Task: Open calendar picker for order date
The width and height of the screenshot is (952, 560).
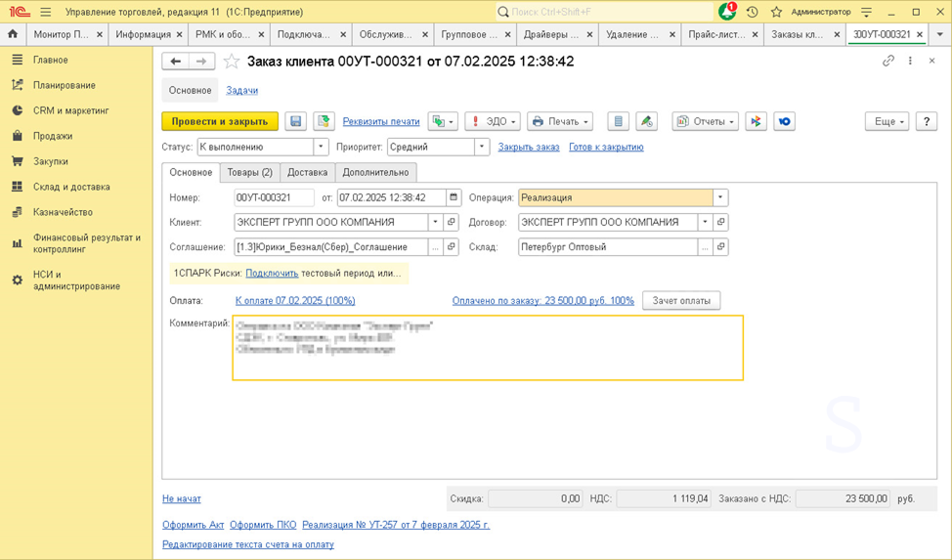Action: pos(454,197)
